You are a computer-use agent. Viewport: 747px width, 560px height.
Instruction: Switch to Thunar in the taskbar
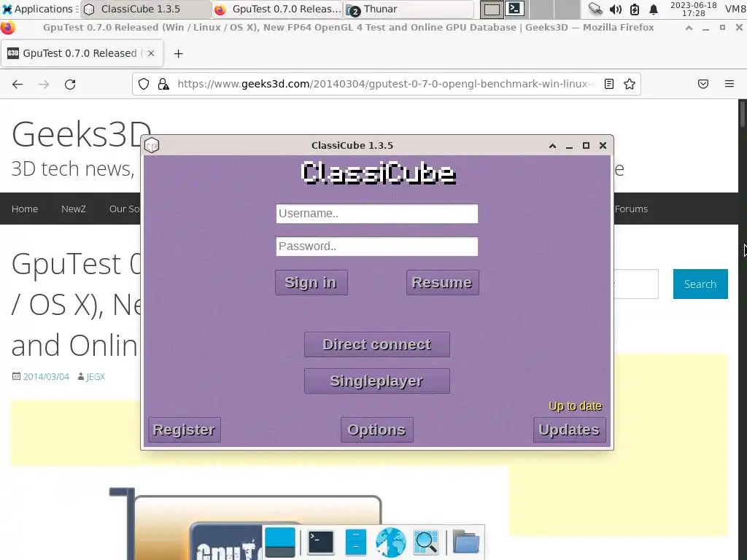coord(409,9)
